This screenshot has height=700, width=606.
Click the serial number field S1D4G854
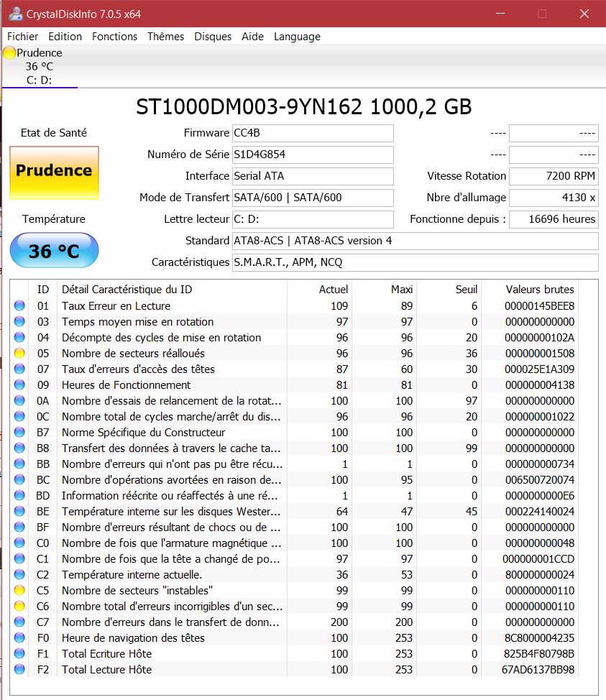(x=313, y=155)
